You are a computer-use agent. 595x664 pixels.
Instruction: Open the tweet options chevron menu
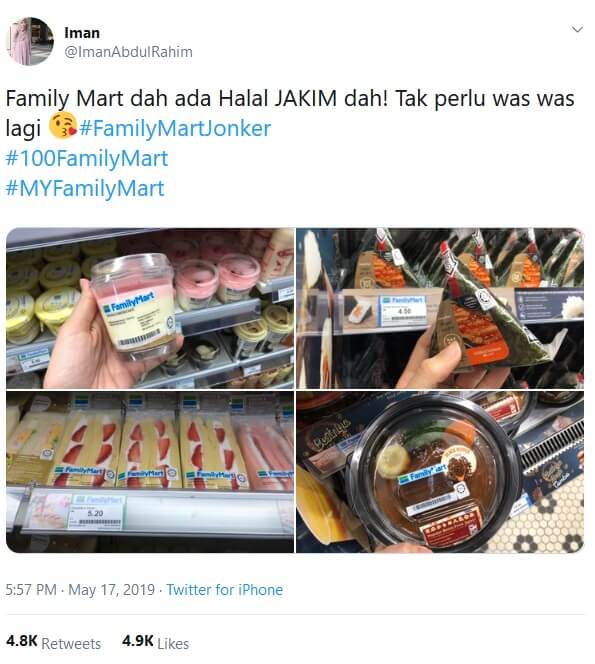[x=577, y=29]
